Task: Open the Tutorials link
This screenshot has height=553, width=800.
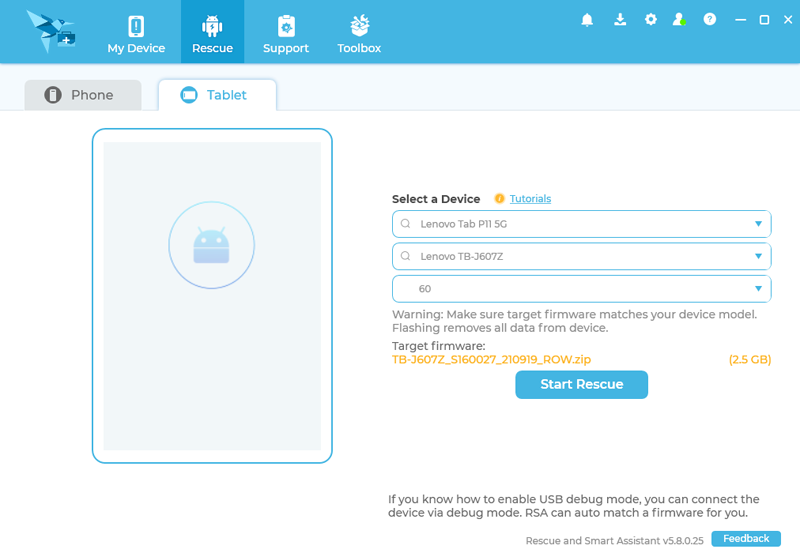Action: pos(530,198)
